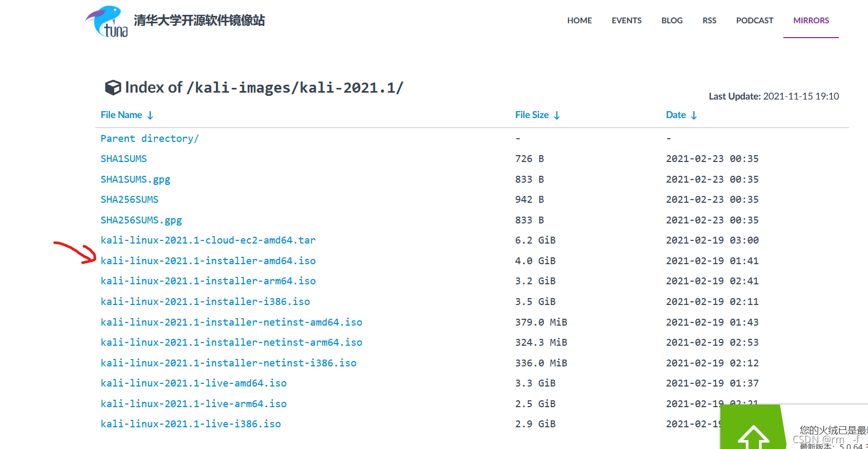The height and width of the screenshot is (449, 868).
Task: Click the date 2021-02-19 02:53
Action: [712, 343]
